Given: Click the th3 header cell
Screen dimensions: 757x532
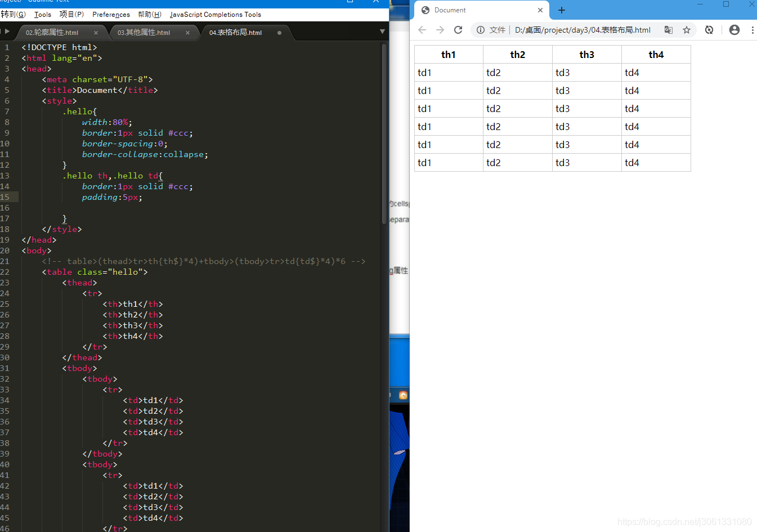Looking at the screenshot, I should [587, 55].
